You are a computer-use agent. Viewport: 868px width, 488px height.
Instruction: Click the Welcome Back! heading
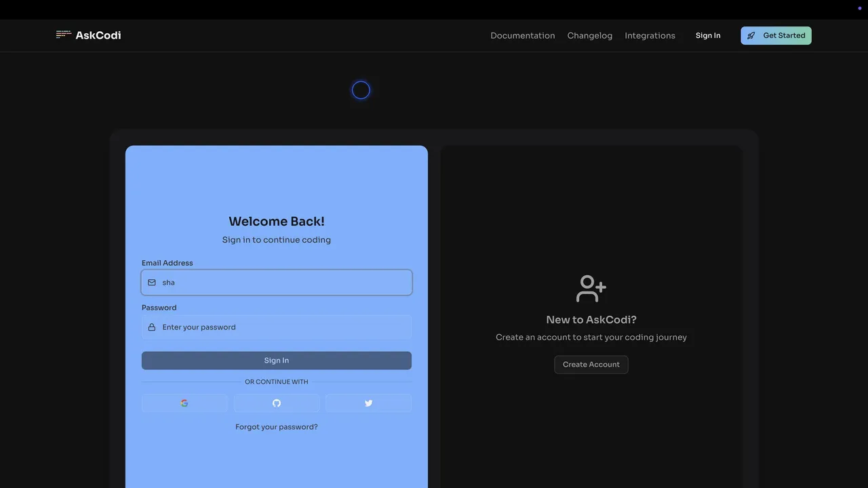pyautogui.click(x=277, y=222)
